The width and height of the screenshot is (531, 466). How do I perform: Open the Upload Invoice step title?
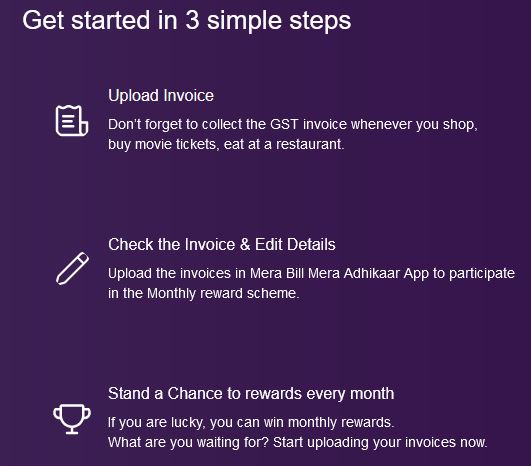(x=161, y=96)
